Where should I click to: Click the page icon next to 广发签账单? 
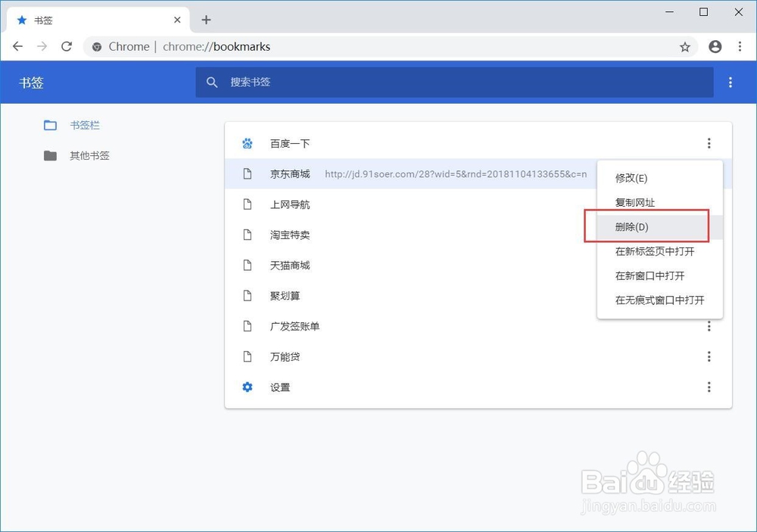tap(248, 326)
